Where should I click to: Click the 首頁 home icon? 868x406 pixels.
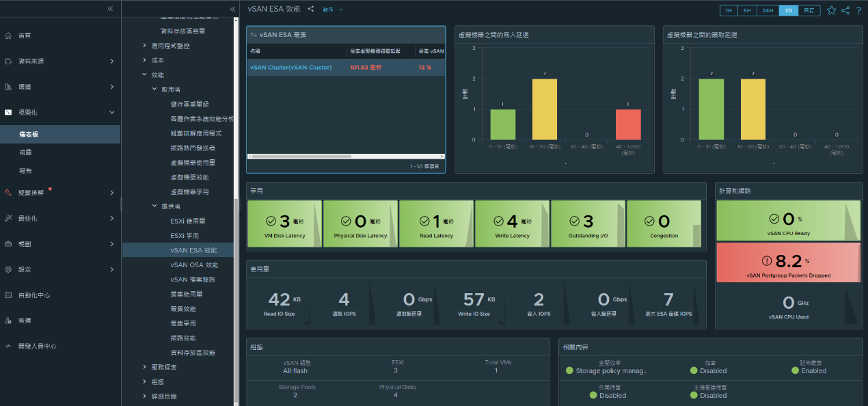coord(8,36)
